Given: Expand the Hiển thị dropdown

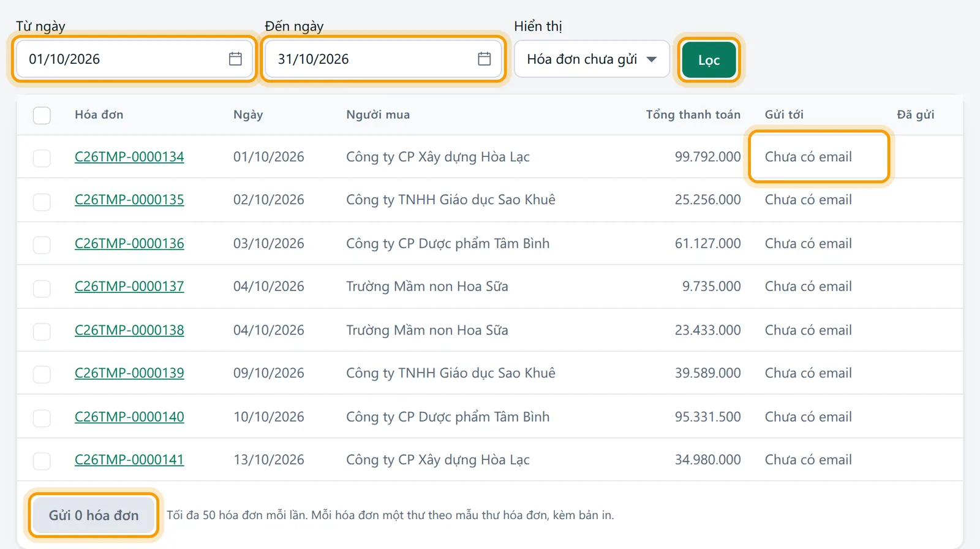Looking at the screenshot, I should click(592, 59).
